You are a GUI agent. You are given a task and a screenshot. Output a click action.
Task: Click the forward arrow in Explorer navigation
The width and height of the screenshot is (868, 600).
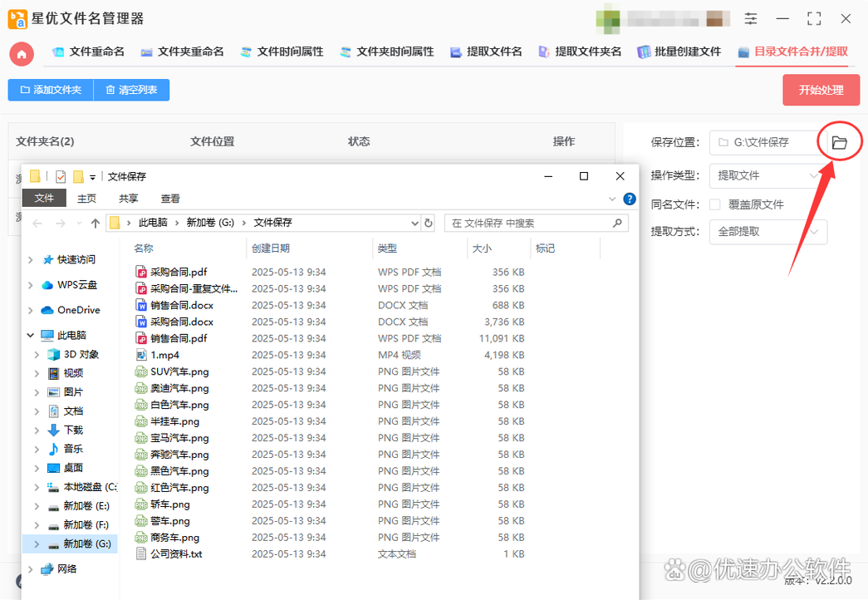(x=61, y=224)
